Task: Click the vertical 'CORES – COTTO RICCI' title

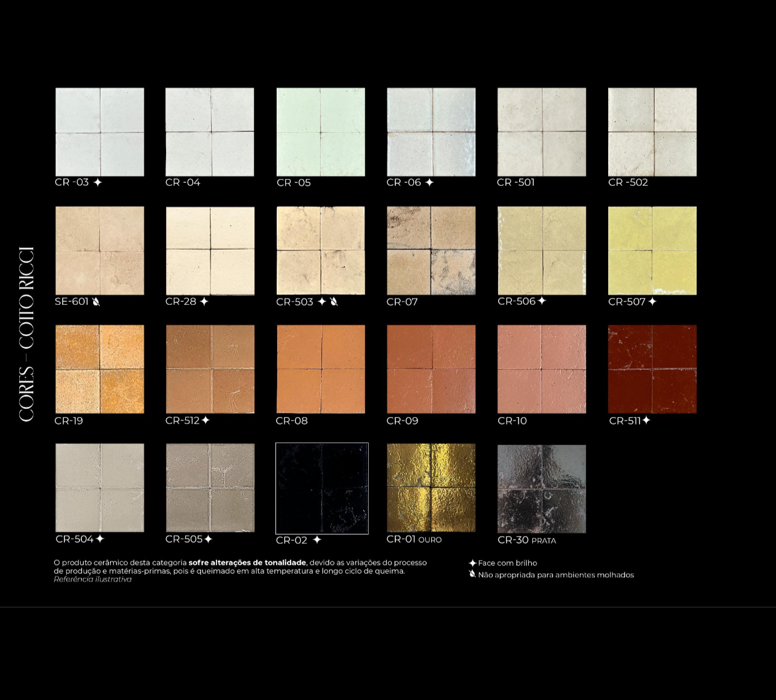Action: [x=26, y=334]
